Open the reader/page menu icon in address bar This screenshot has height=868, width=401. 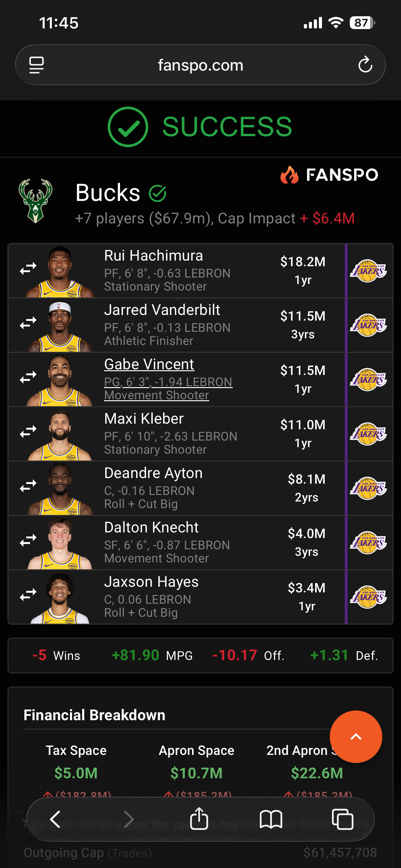pos(36,65)
